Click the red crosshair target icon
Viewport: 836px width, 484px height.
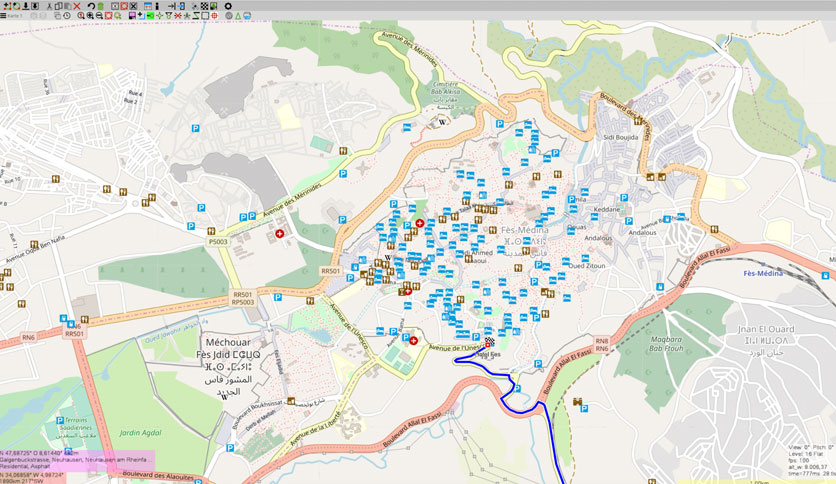(214, 16)
